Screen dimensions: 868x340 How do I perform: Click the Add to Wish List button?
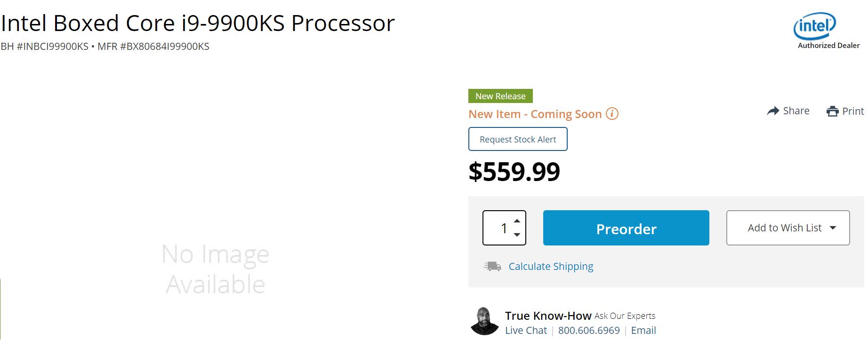[788, 228]
